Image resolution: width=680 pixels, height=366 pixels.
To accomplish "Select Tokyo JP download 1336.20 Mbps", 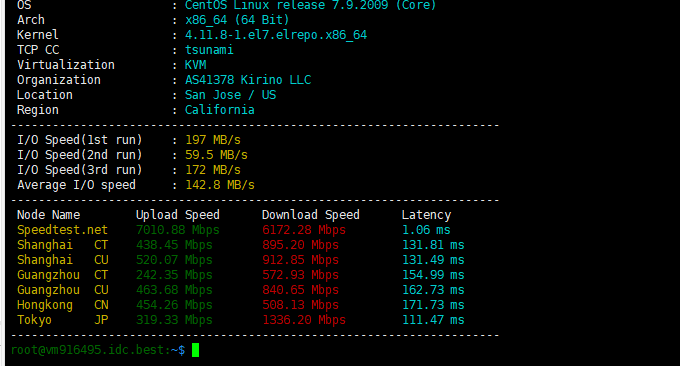I will click(304, 320).
